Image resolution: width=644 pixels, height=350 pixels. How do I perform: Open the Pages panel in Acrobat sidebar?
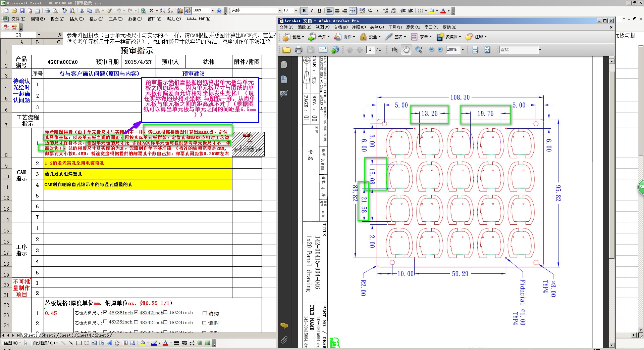(x=284, y=64)
